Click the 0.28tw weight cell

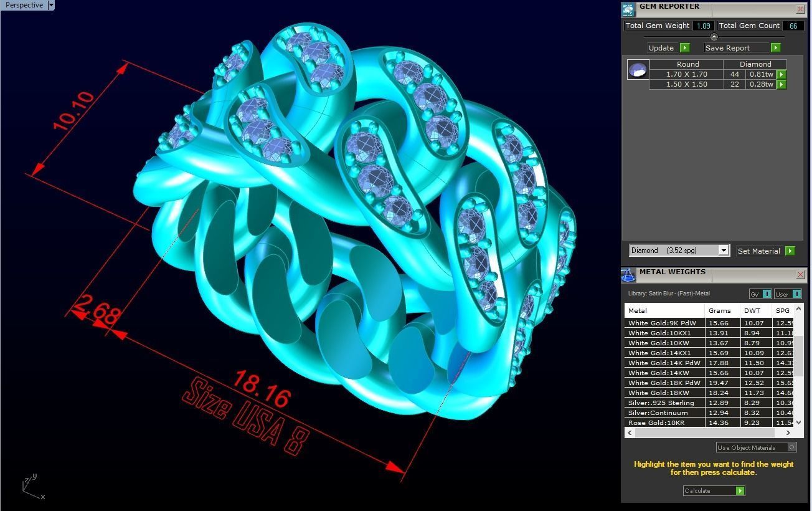point(761,84)
